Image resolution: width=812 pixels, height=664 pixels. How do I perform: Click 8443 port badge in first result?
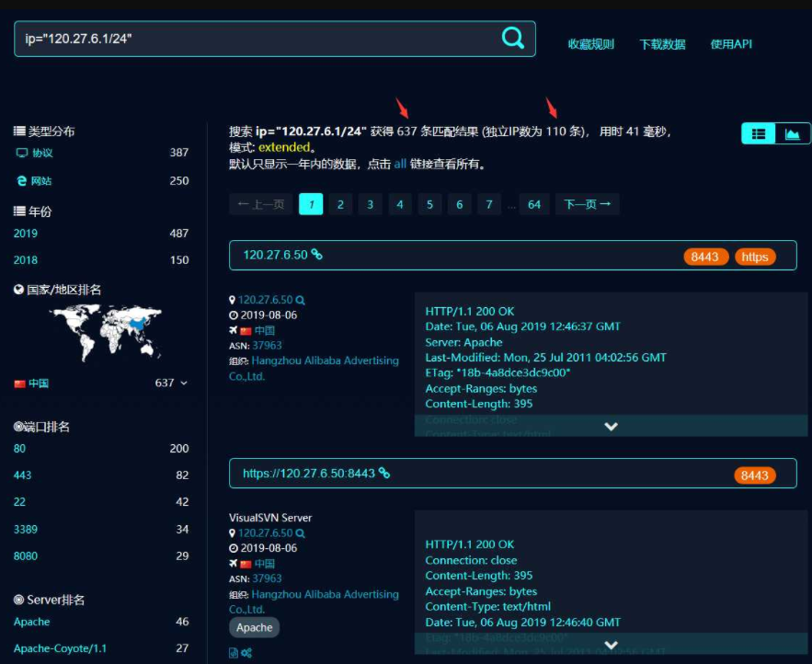(705, 257)
